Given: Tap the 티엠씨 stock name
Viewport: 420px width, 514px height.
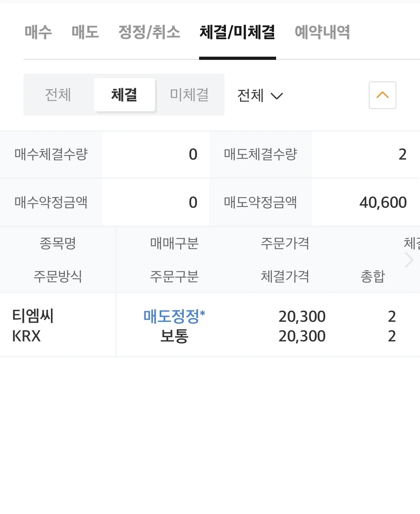Looking at the screenshot, I should click(x=33, y=316).
